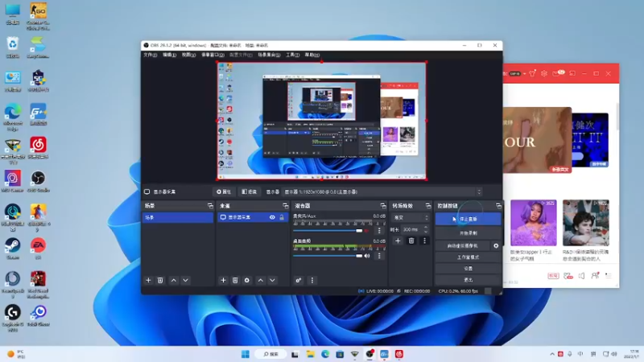Open the play queue list icon in the music player

(x=609, y=275)
